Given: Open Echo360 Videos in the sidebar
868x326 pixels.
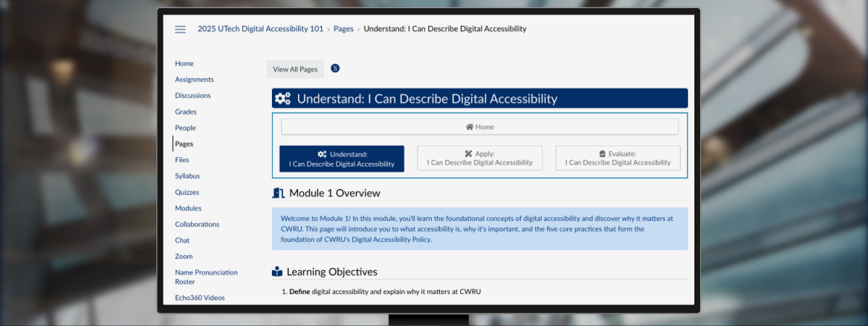Looking at the screenshot, I should (x=200, y=298).
